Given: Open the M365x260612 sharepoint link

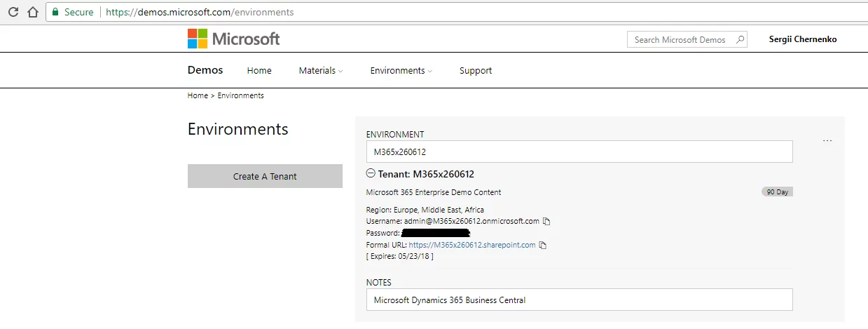Looking at the screenshot, I should 472,245.
